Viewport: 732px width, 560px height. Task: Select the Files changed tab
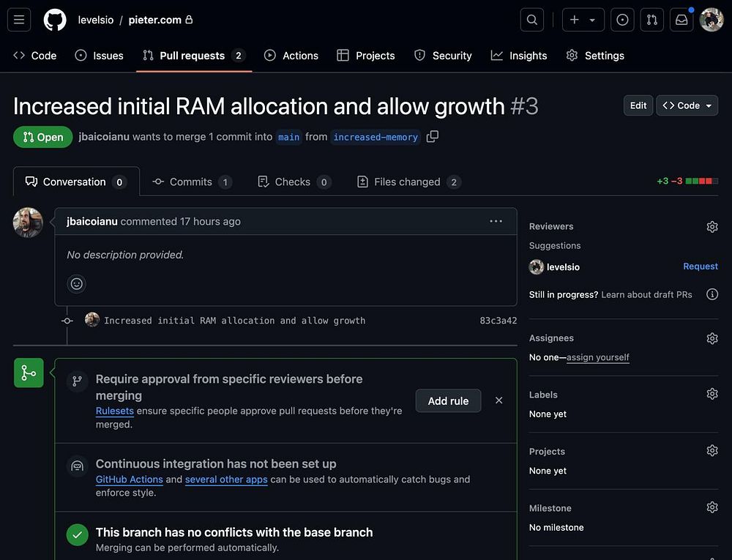click(408, 182)
